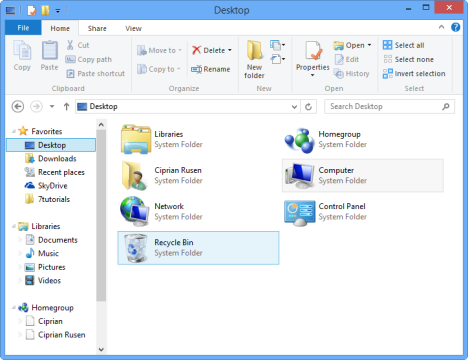Click the search magnifier icon
The width and height of the screenshot is (468, 360).
(446, 107)
